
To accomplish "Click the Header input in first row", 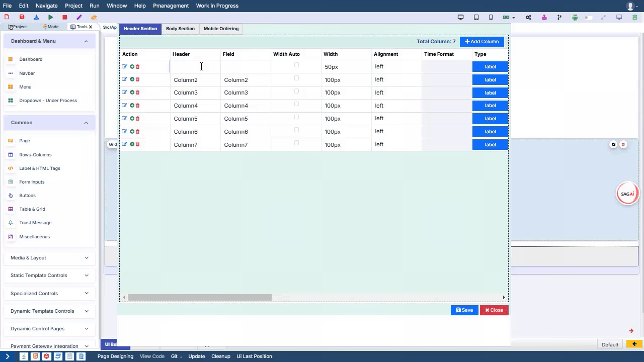I will 195,66.
